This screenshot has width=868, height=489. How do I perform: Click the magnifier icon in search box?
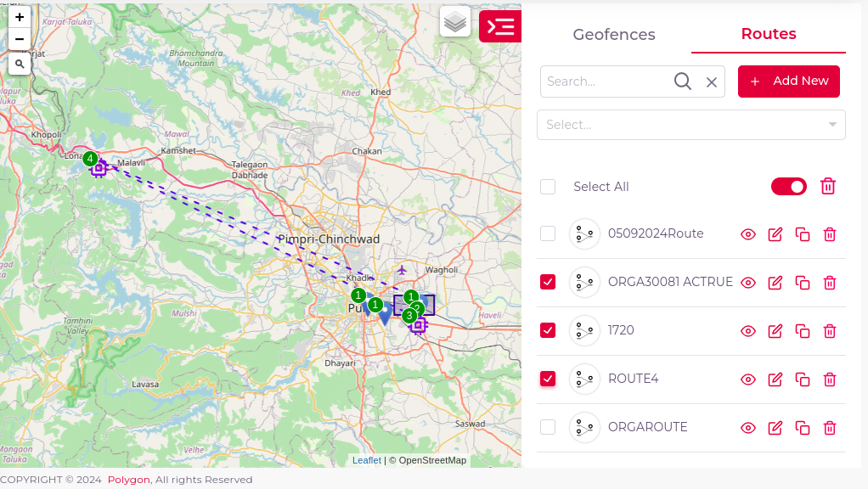(683, 81)
